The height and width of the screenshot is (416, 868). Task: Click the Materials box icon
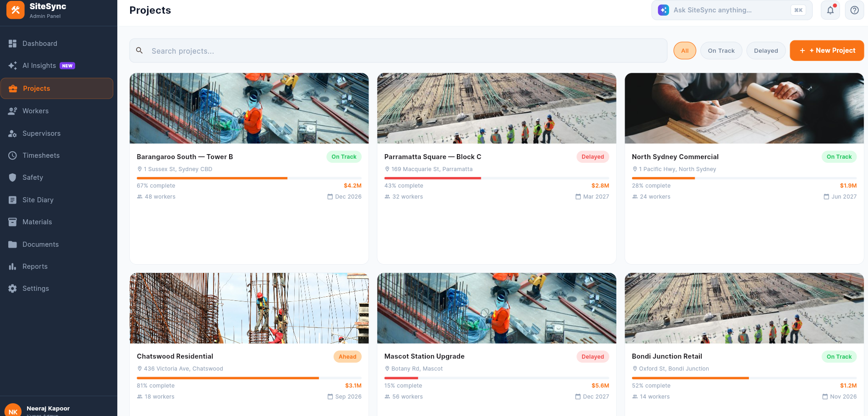tap(13, 222)
